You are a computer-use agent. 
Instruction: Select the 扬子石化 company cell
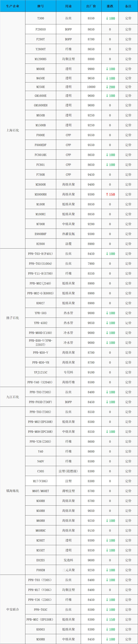(x=12, y=318)
